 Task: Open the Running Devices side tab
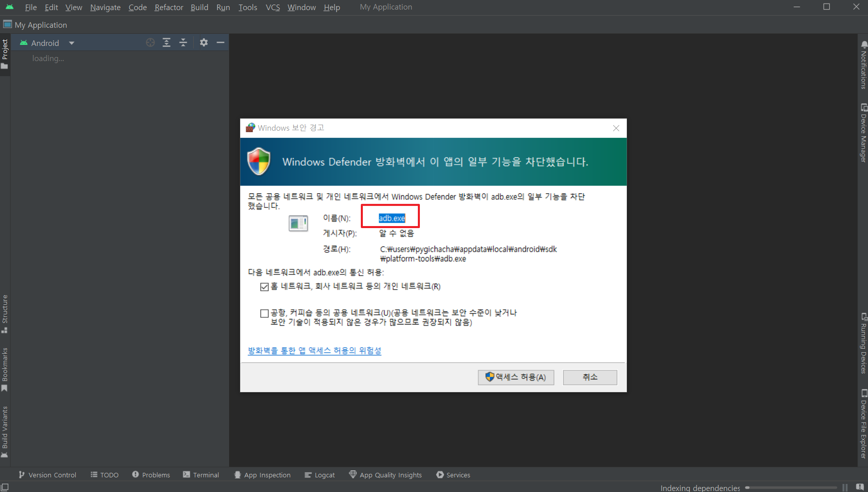point(863,343)
